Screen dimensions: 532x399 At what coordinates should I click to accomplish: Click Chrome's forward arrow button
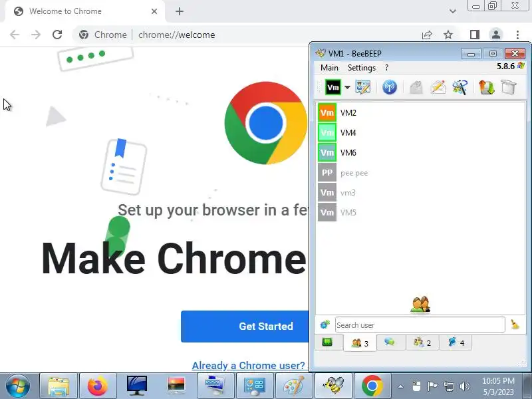point(36,35)
